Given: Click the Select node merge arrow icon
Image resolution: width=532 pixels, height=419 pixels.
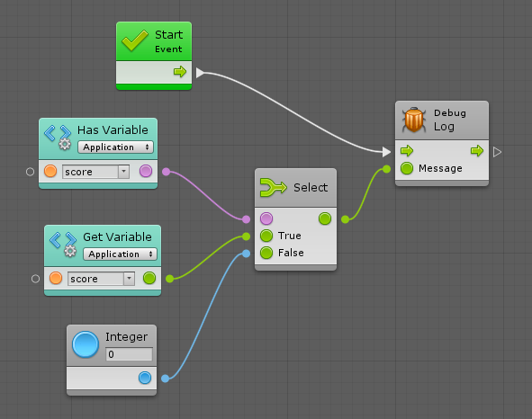Looking at the screenshot, I should pyautogui.click(x=273, y=187).
